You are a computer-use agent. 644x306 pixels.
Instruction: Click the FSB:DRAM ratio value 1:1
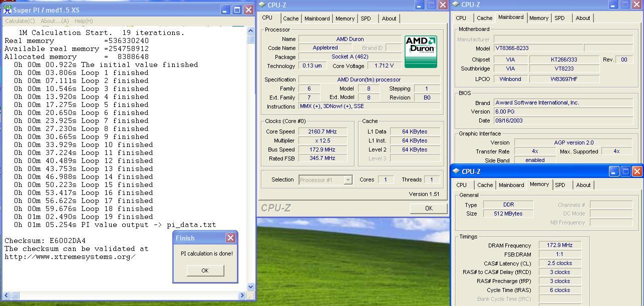[x=560, y=254]
